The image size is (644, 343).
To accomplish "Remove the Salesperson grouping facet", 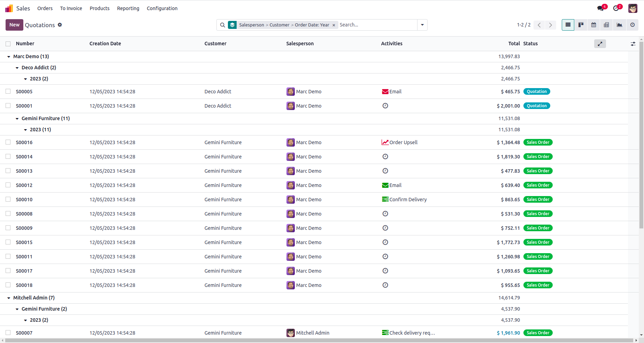I will (x=333, y=25).
